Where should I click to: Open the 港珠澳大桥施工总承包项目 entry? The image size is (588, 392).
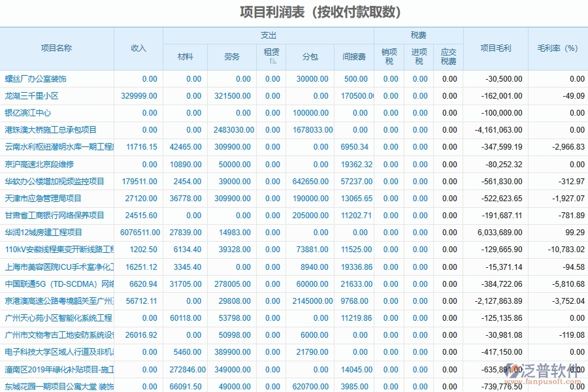(x=51, y=129)
